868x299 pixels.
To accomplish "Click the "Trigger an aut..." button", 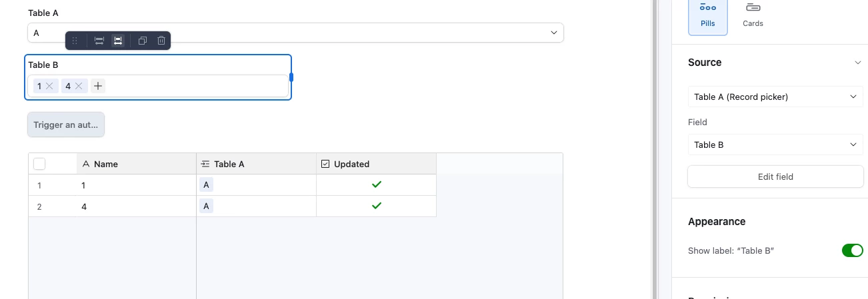I will pyautogui.click(x=66, y=125).
